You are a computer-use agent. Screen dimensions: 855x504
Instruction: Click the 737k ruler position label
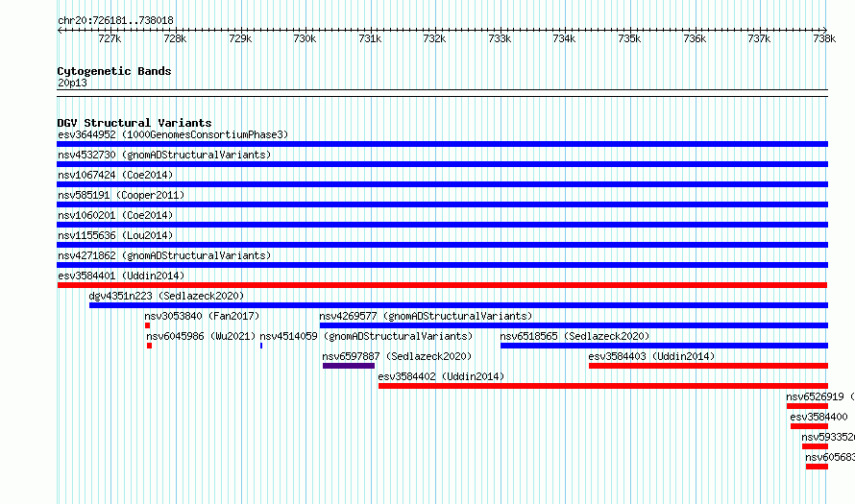tap(759, 39)
